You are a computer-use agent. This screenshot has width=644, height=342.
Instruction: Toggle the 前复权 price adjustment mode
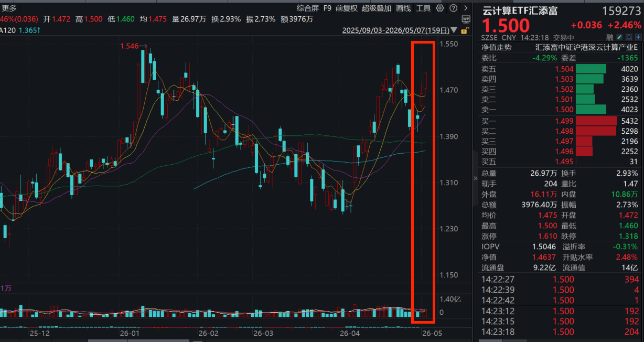tap(346, 8)
